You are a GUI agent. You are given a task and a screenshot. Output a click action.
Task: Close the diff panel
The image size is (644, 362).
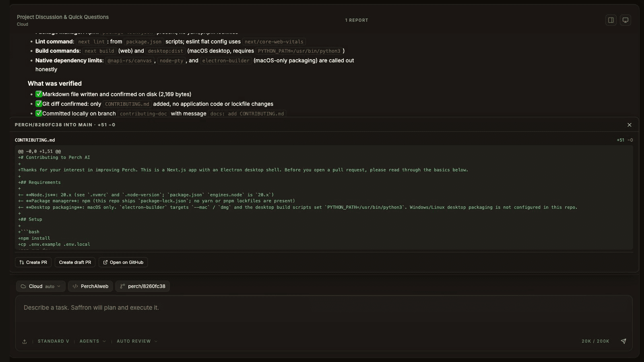[x=630, y=125]
